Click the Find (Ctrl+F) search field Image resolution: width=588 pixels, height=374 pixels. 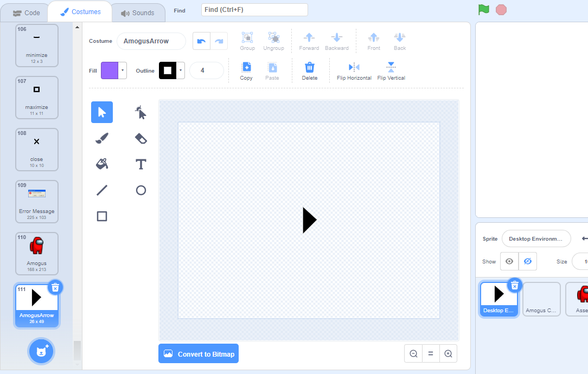[x=254, y=10]
